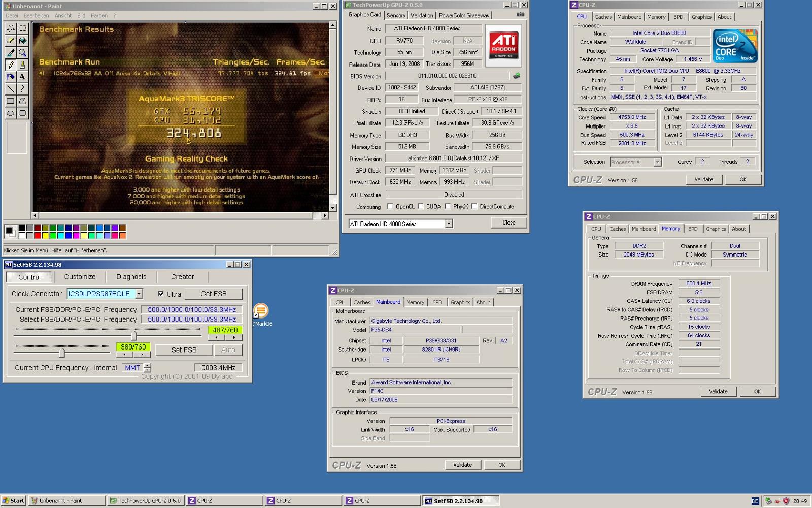Pick the Polygon shape tool
812x508 pixels.
(22, 102)
